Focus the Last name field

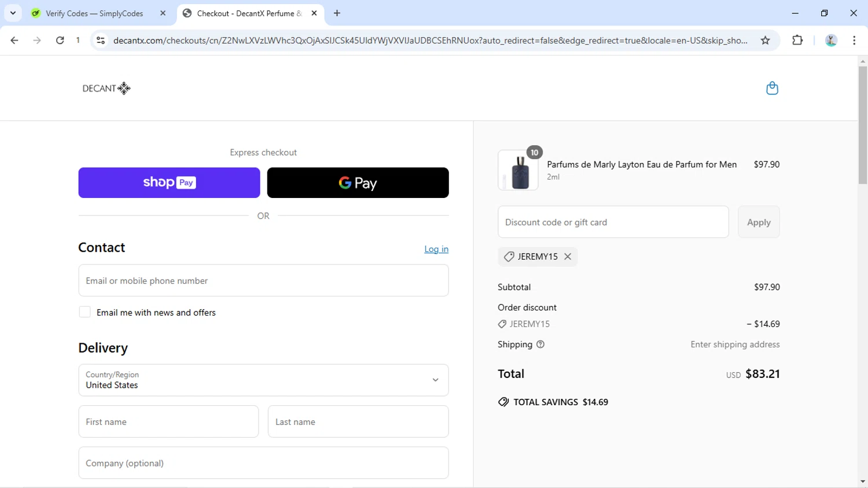point(358,421)
